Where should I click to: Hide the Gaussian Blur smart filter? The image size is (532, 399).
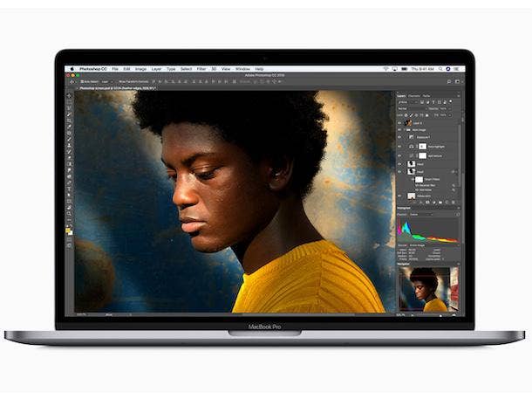tap(417, 185)
